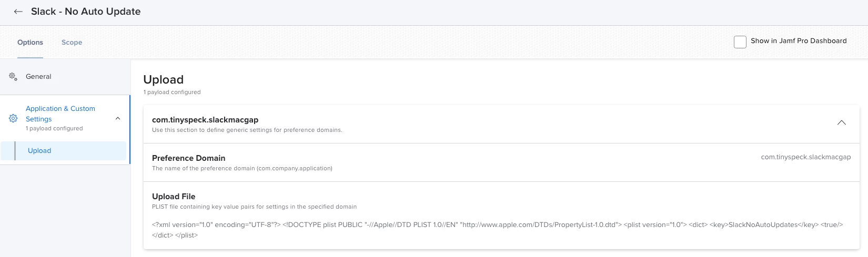Click '1 payload configured' under sidebar settings
The height and width of the screenshot is (257, 868).
54,128
